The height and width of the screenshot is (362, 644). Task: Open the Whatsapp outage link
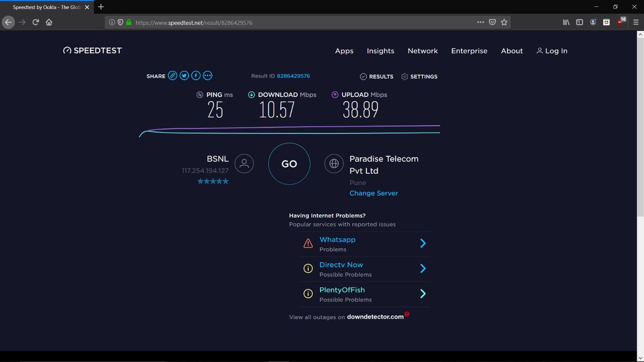coord(337,240)
